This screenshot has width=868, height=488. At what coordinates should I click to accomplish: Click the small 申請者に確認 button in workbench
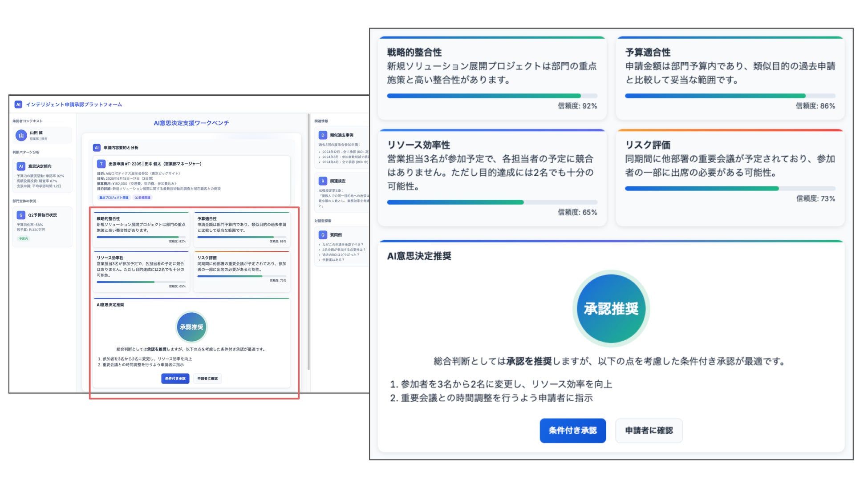pos(207,379)
